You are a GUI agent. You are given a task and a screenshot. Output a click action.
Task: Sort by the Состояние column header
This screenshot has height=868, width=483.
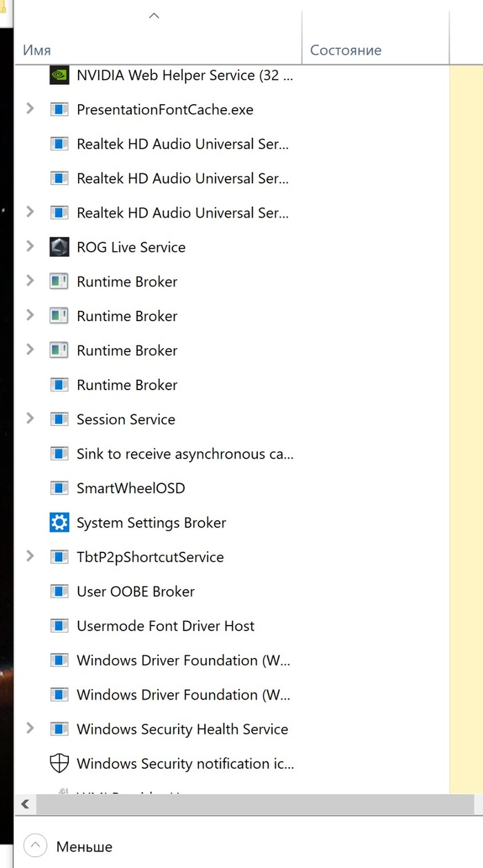(x=346, y=50)
